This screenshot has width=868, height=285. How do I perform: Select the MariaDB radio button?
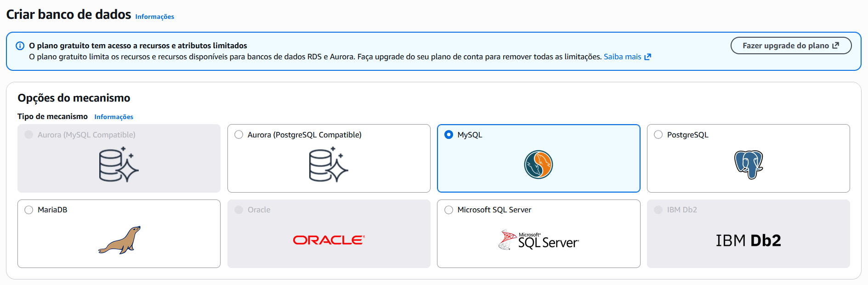[29, 210]
